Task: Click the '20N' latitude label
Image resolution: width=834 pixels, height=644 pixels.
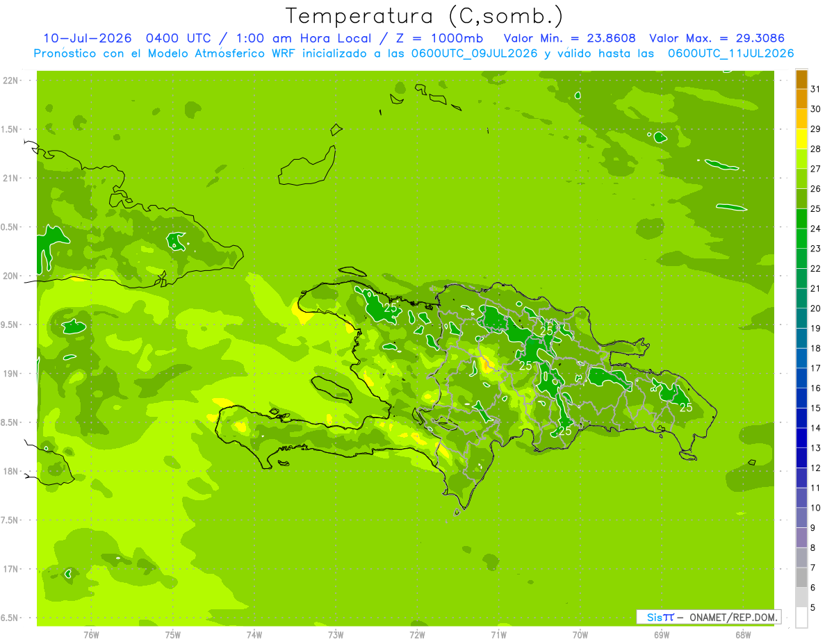Action: 10,276
